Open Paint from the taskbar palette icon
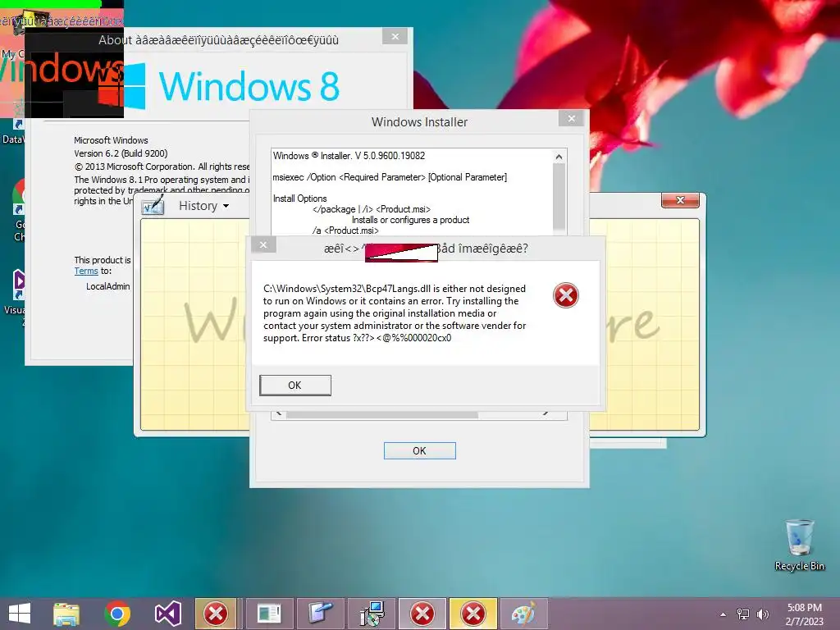 (x=523, y=614)
